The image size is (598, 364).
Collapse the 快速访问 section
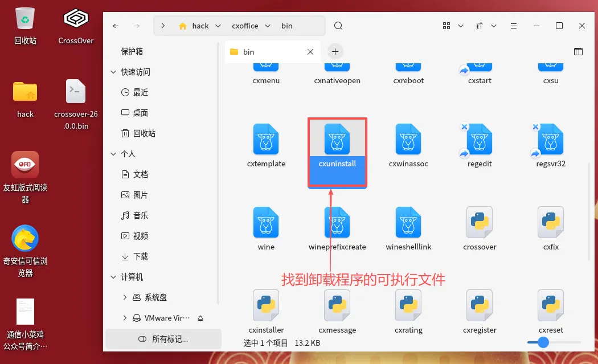coord(113,72)
